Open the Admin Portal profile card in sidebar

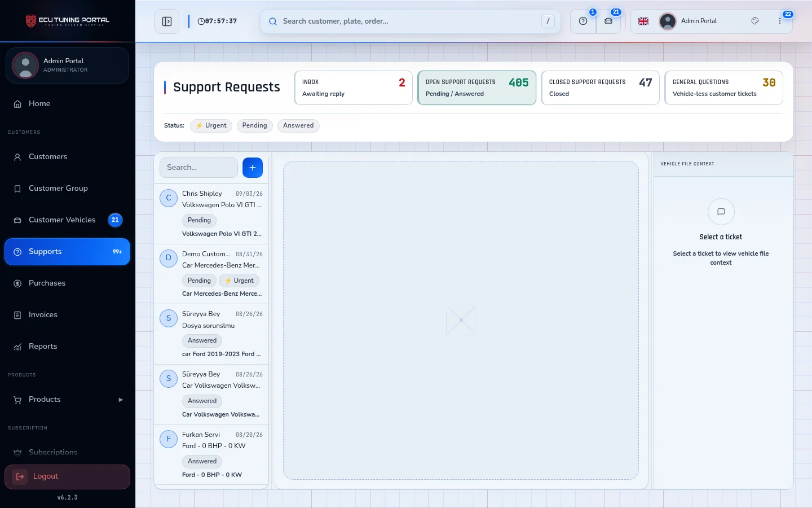click(68, 65)
